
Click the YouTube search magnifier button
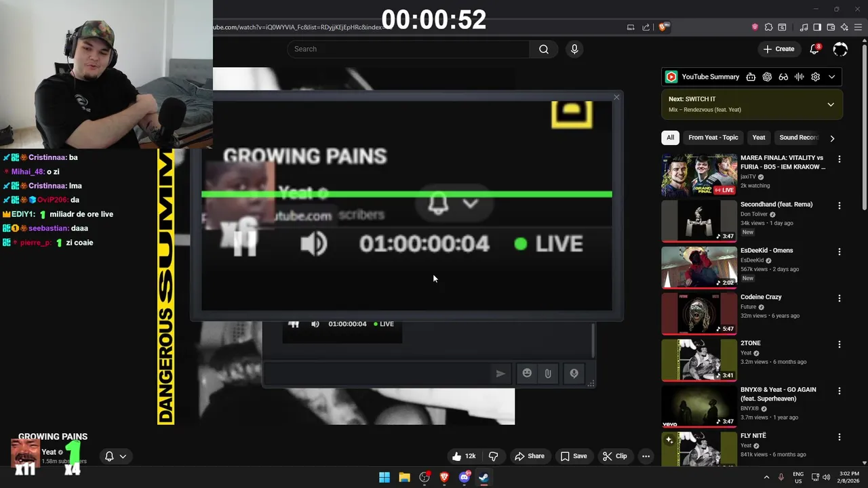click(544, 49)
